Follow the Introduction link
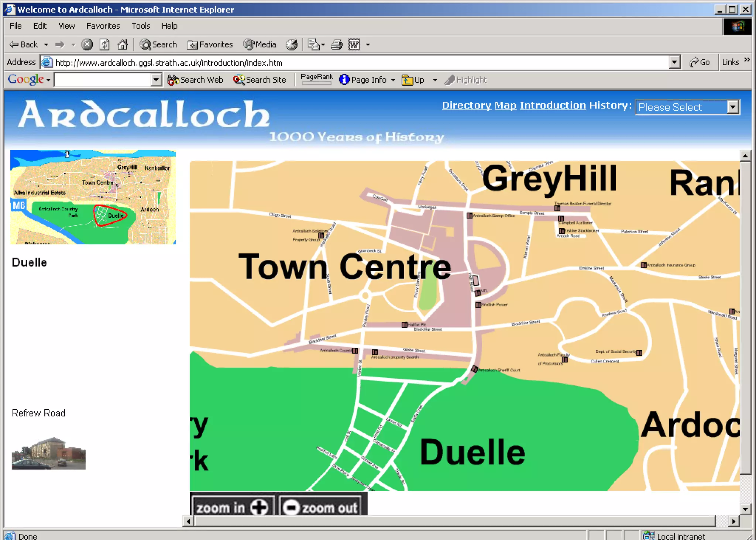This screenshot has width=756, height=540. tap(553, 106)
